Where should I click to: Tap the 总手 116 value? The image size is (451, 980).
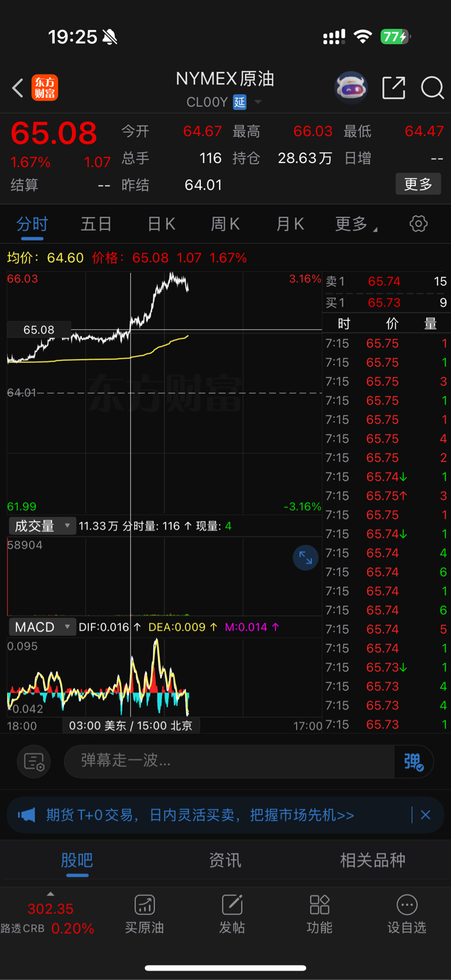coord(210,158)
